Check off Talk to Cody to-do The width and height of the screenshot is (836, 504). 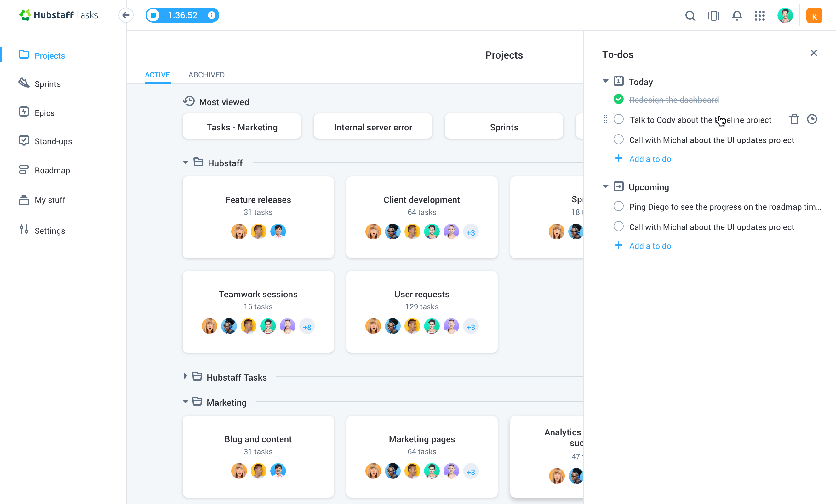tap(619, 119)
